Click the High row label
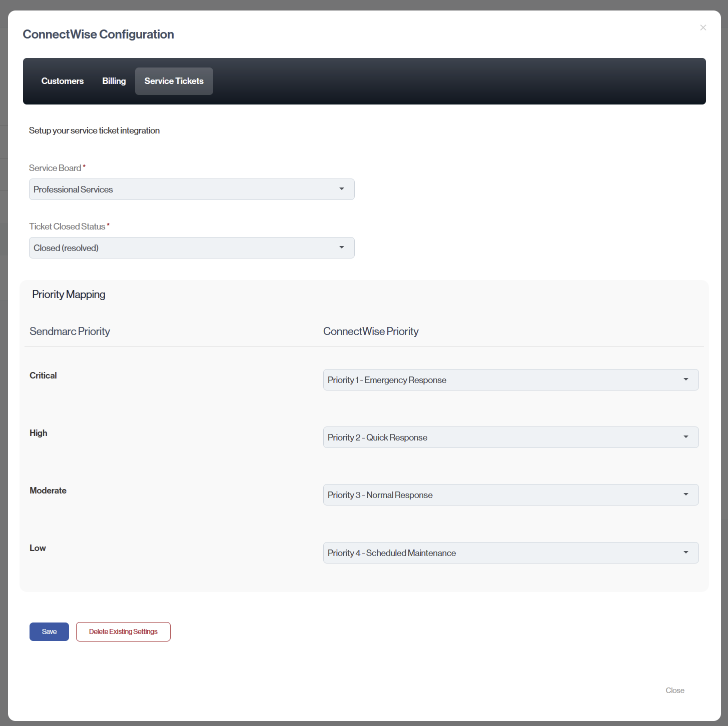 pos(39,433)
